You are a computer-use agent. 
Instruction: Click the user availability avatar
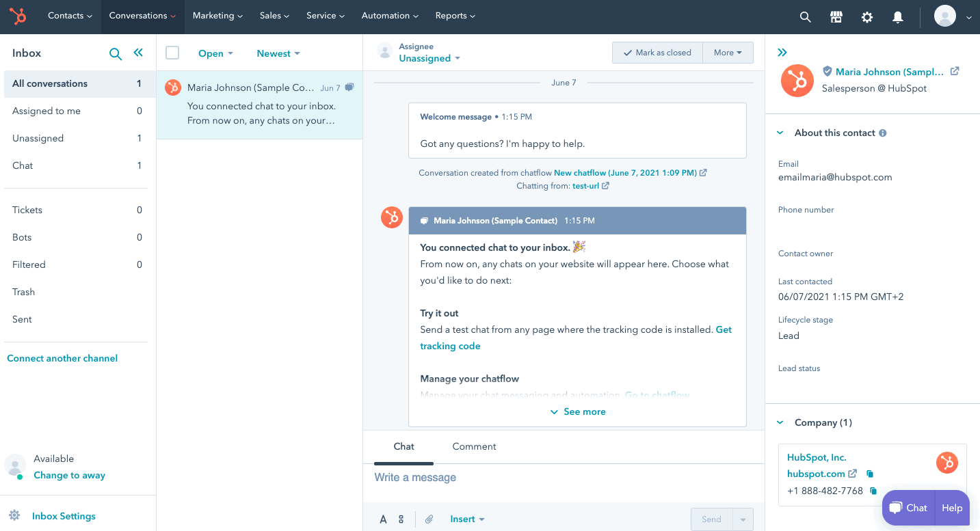coord(15,466)
